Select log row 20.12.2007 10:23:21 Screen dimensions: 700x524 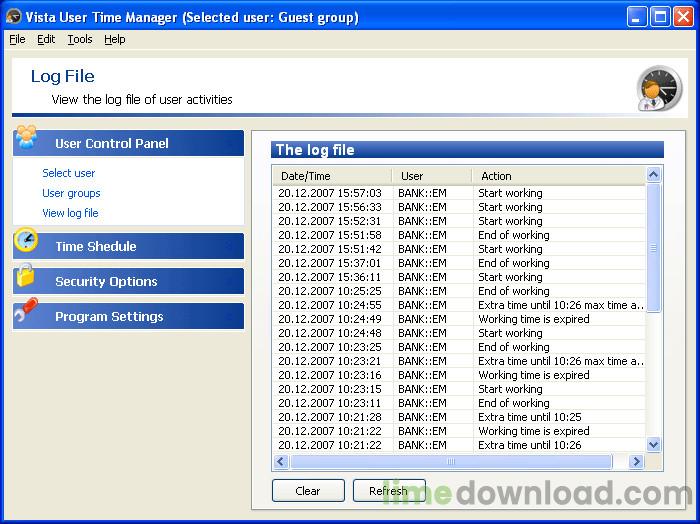(459, 361)
